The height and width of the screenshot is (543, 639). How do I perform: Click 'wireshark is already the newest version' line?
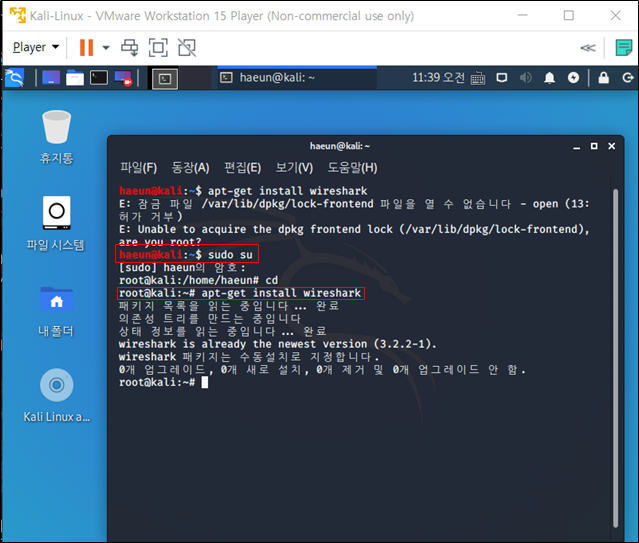point(278,344)
